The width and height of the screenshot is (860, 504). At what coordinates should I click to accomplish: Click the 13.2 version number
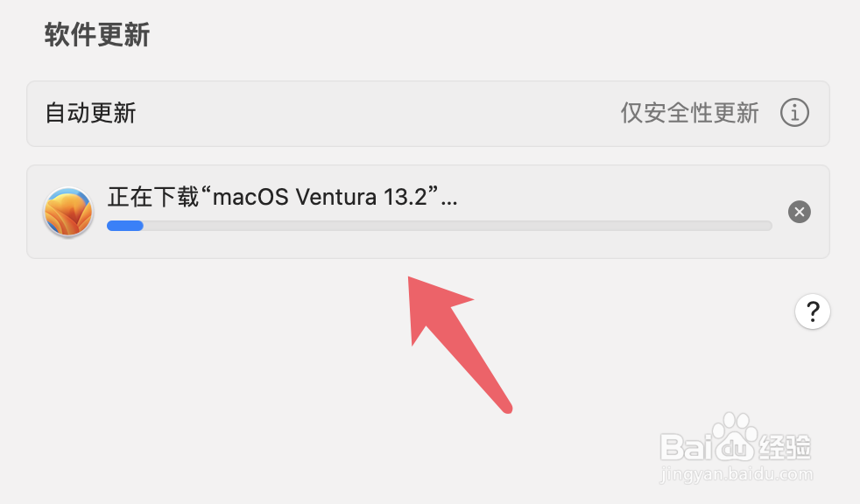tap(405, 197)
